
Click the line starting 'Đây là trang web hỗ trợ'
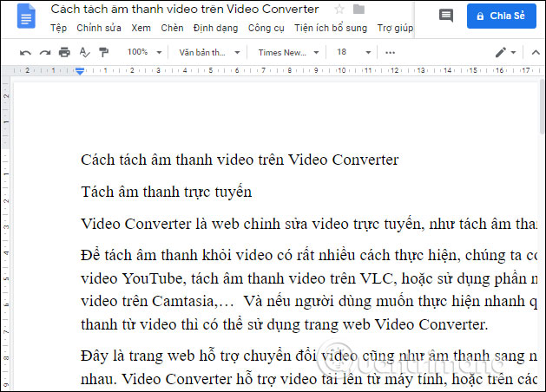tap(309, 356)
